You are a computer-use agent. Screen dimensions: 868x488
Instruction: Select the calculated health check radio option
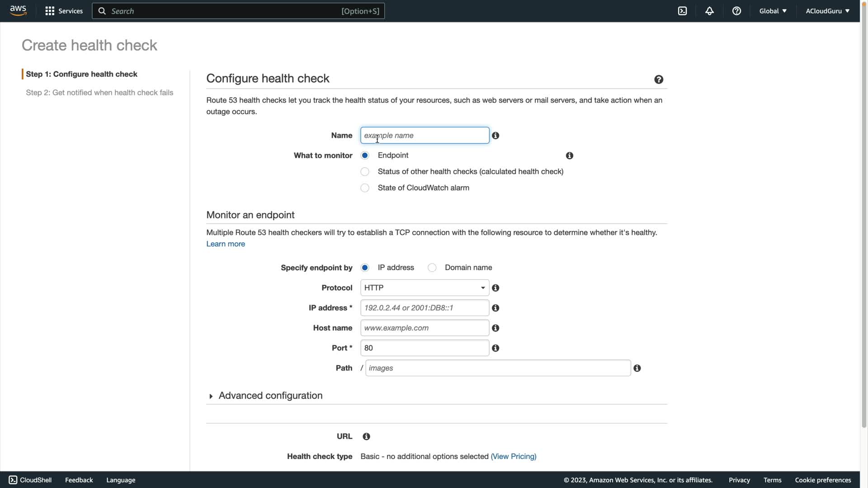click(x=365, y=172)
